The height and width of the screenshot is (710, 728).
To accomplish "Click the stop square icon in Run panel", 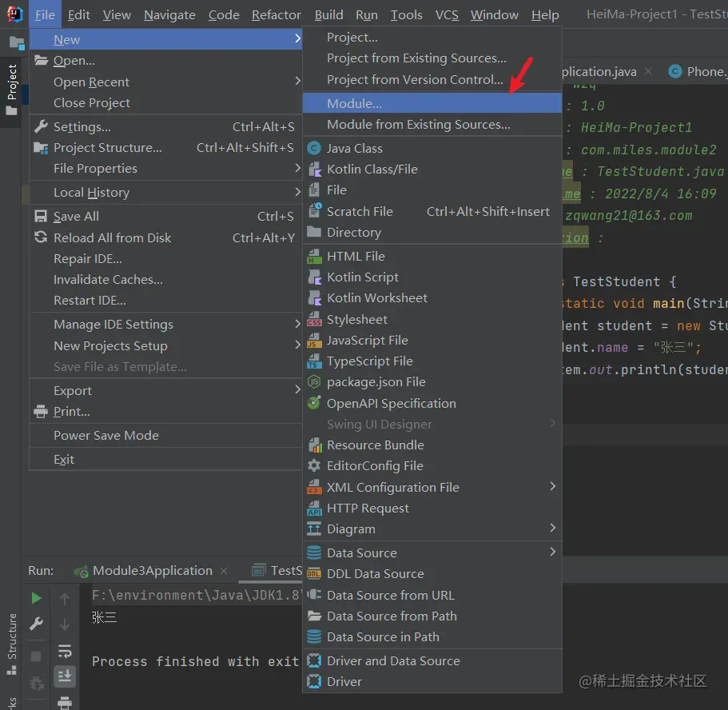I will click(x=36, y=656).
